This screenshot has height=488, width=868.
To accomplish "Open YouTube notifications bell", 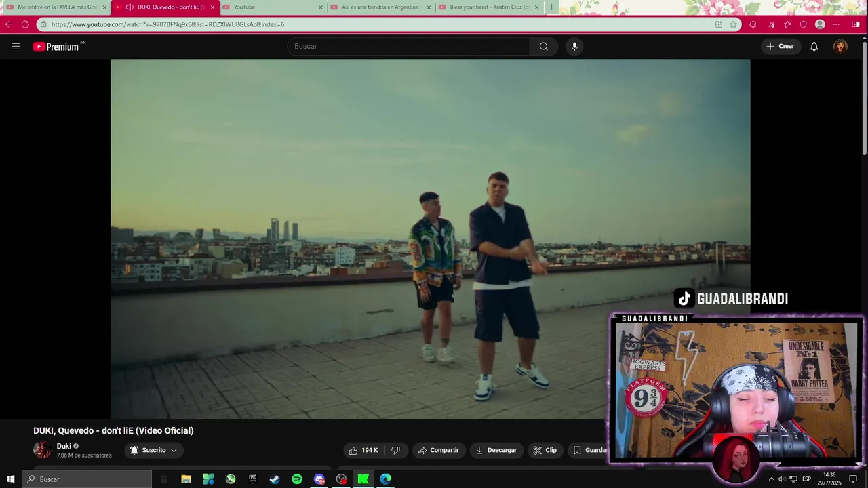I will 814,46.
